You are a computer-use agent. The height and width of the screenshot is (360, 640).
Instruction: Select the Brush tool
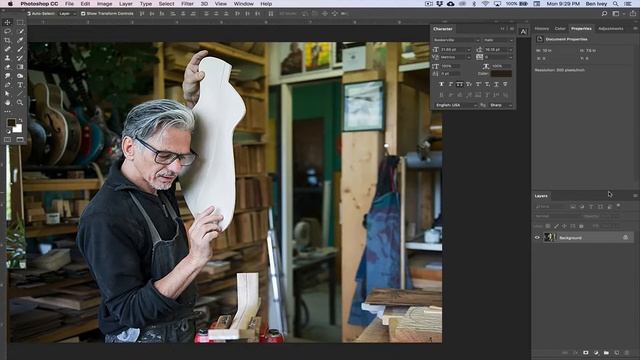click(20, 49)
